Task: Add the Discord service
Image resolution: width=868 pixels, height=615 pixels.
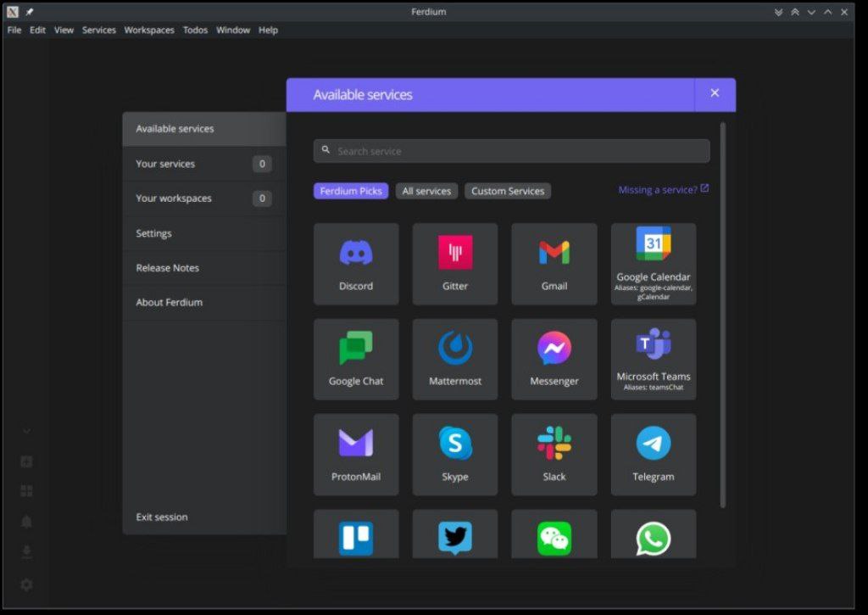Action: click(356, 264)
